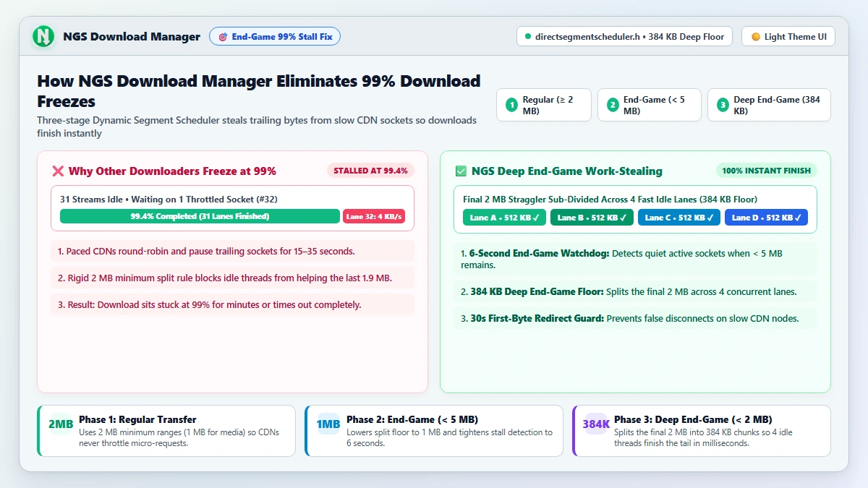Click the Paced CDNs round-robin reason row
The image size is (868, 488).
(x=233, y=252)
